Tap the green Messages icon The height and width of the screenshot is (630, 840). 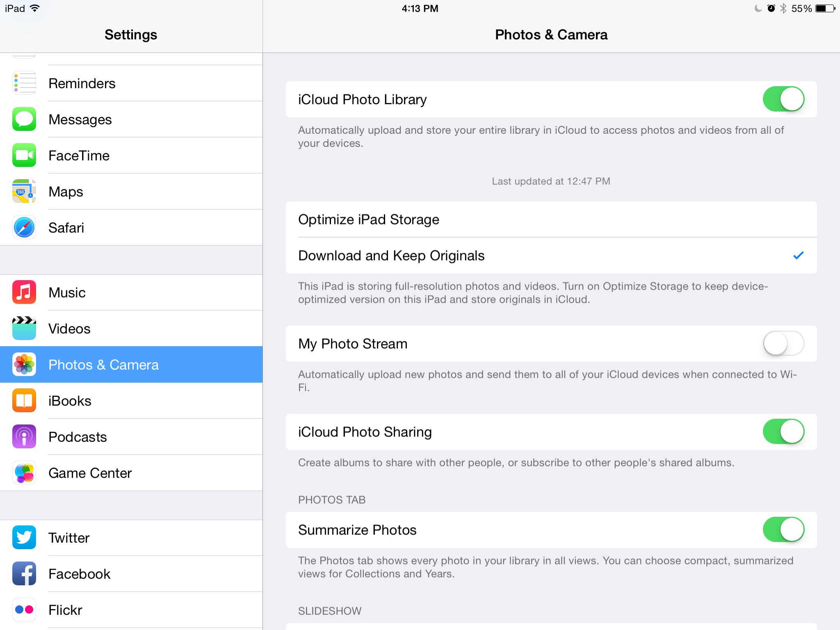tap(24, 119)
